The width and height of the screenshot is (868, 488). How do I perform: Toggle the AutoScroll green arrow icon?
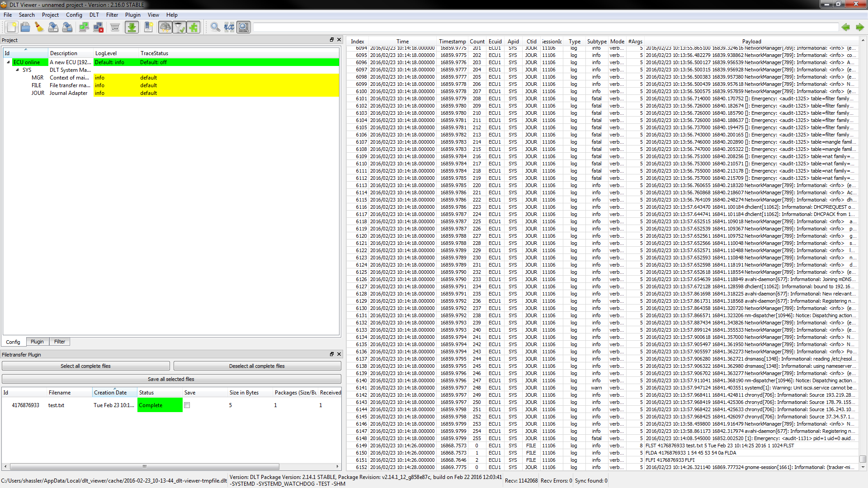pyautogui.click(x=132, y=28)
